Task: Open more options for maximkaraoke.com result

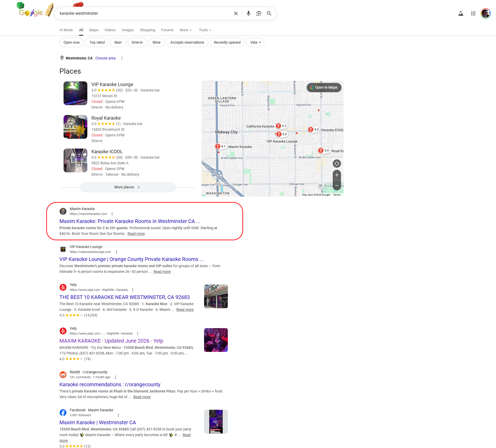Action: point(112,214)
